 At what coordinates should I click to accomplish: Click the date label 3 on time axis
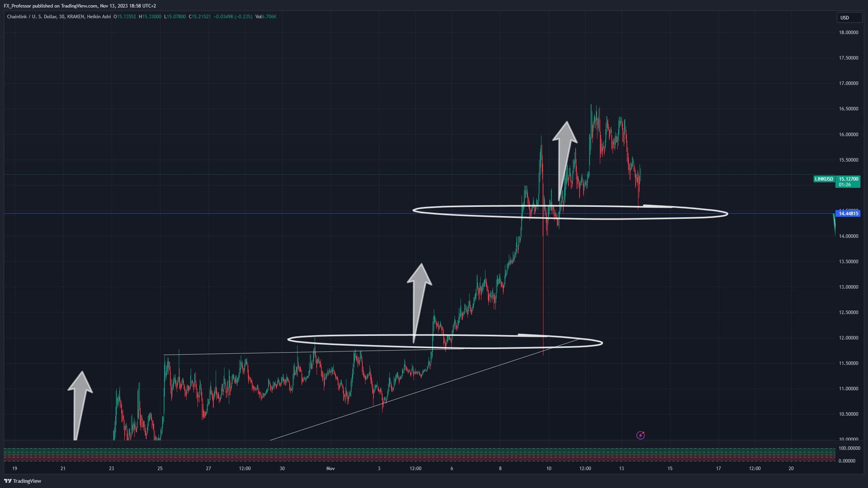click(x=379, y=469)
